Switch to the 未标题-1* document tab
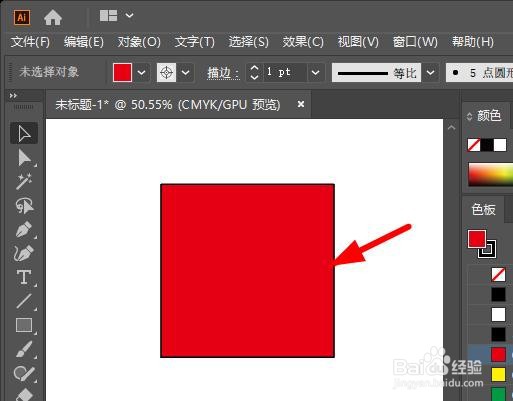The image size is (513, 401). click(167, 105)
